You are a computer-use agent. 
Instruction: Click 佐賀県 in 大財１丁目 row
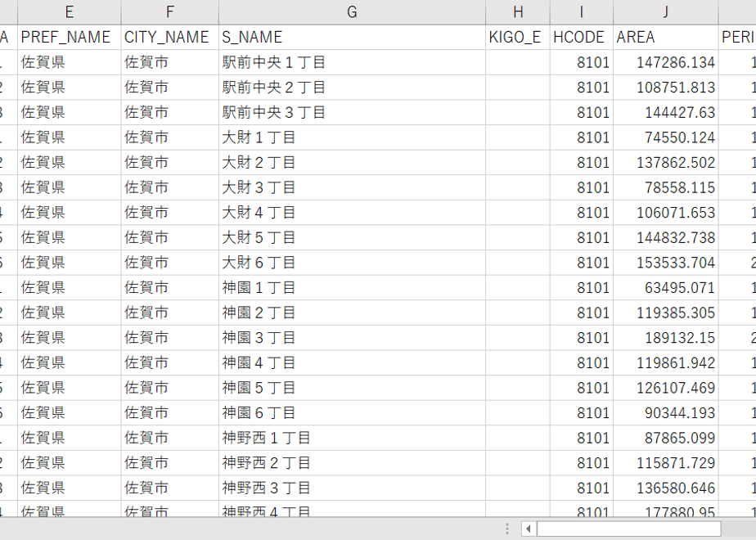click(70, 137)
